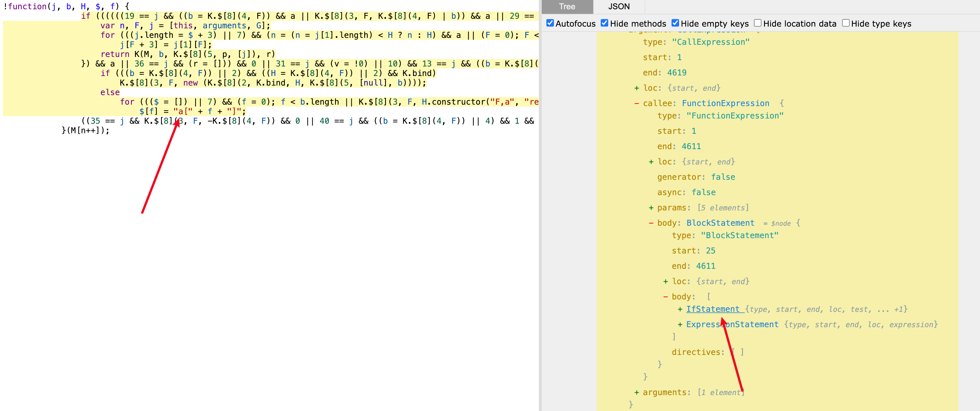Collapse the body BlockStatement node
The height and width of the screenshot is (411, 980).
pos(651,223)
